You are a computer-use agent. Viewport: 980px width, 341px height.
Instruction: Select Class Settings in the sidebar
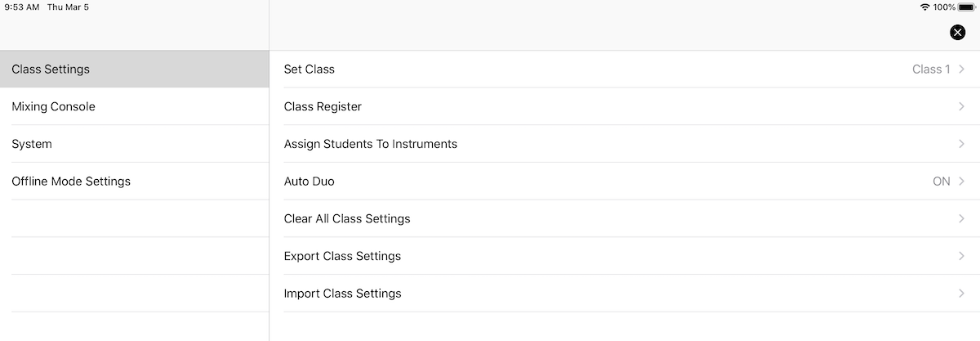tap(134, 70)
